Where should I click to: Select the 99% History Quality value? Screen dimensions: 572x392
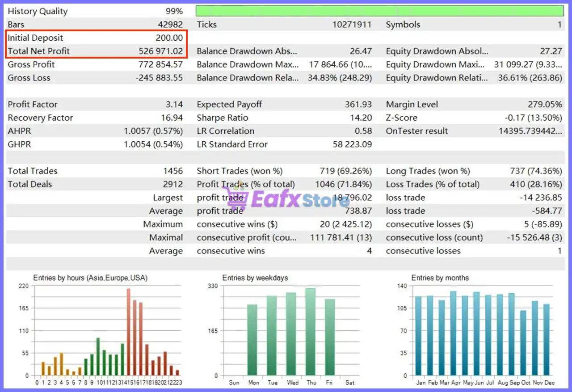coord(174,12)
